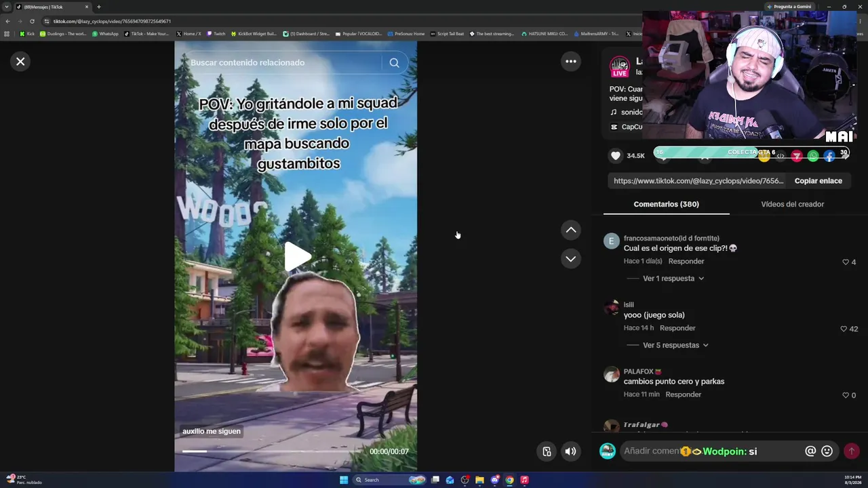The width and height of the screenshot is (868, 488).
Task: Click the search magnifier in related content bar
Action: click(394, 62)
